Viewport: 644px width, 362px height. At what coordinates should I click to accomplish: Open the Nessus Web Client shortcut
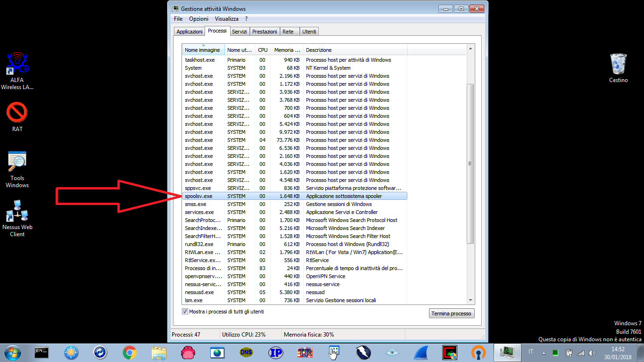click(x=17, y=218)
